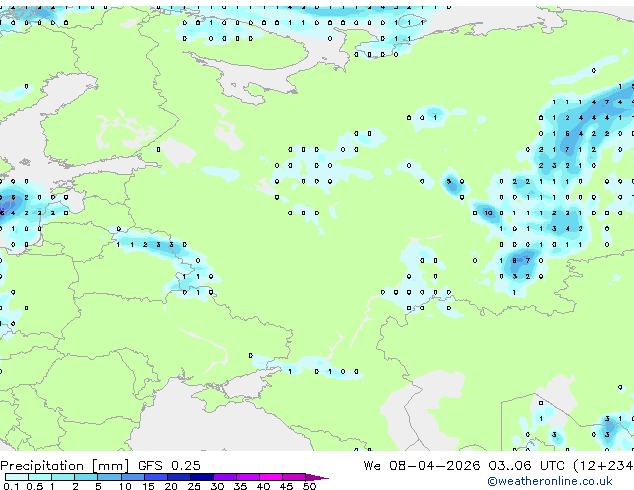Click the legend label '0.1'
634x490 pixels.
click(11, 486)
